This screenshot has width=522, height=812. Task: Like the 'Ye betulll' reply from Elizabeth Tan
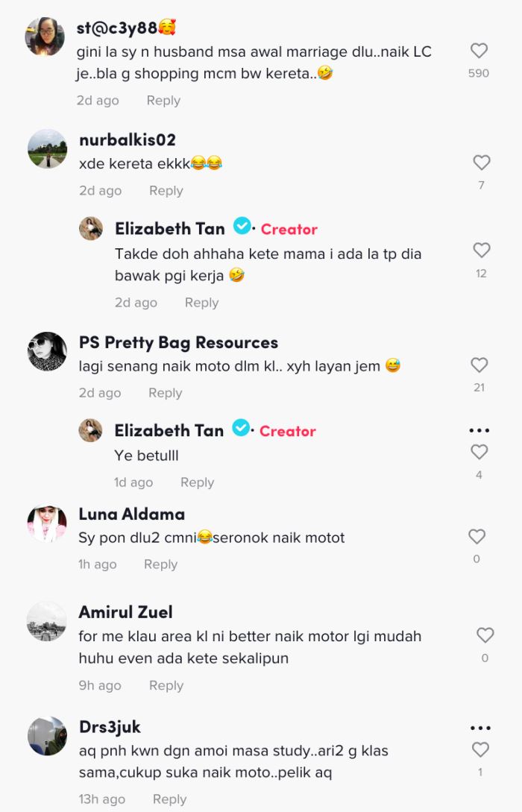click(479, 451)
